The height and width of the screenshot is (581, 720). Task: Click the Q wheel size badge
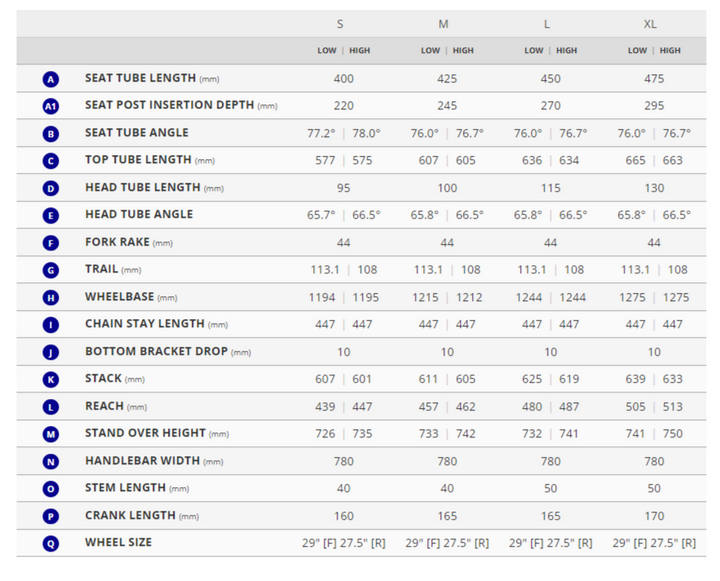pos(51,543)
